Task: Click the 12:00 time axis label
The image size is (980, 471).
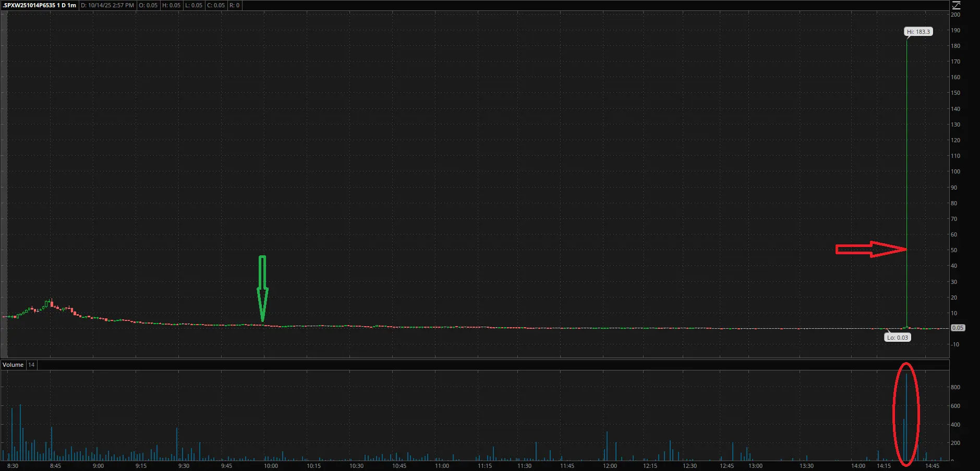Action: pos(610,466)
